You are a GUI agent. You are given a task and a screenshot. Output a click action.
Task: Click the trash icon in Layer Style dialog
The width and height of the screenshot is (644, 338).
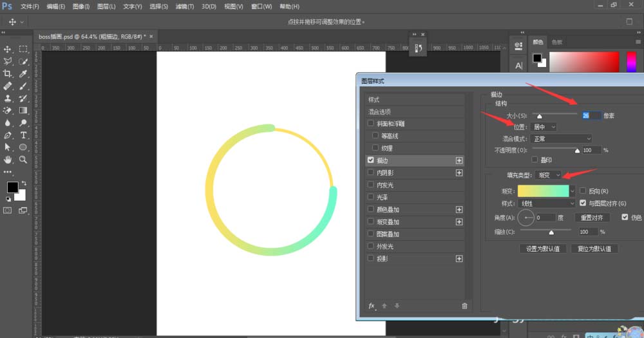click(464, 306)
